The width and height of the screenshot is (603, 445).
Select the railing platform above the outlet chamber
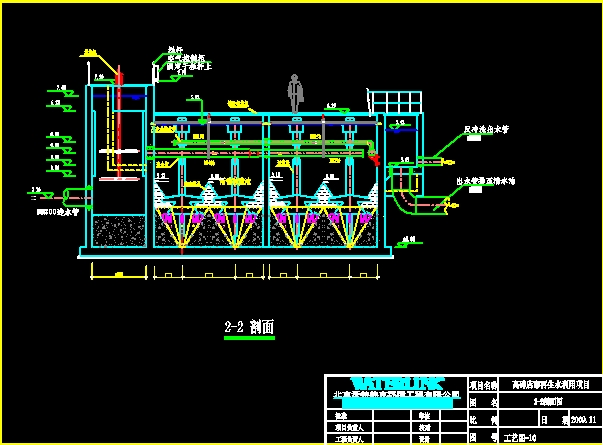pyautogui.click(x=394, y=102)
